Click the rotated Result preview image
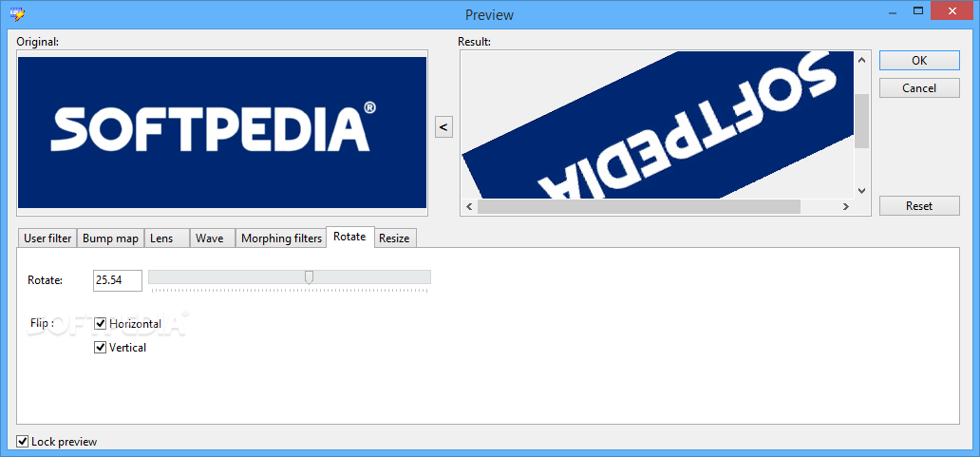 pos(657,125)
